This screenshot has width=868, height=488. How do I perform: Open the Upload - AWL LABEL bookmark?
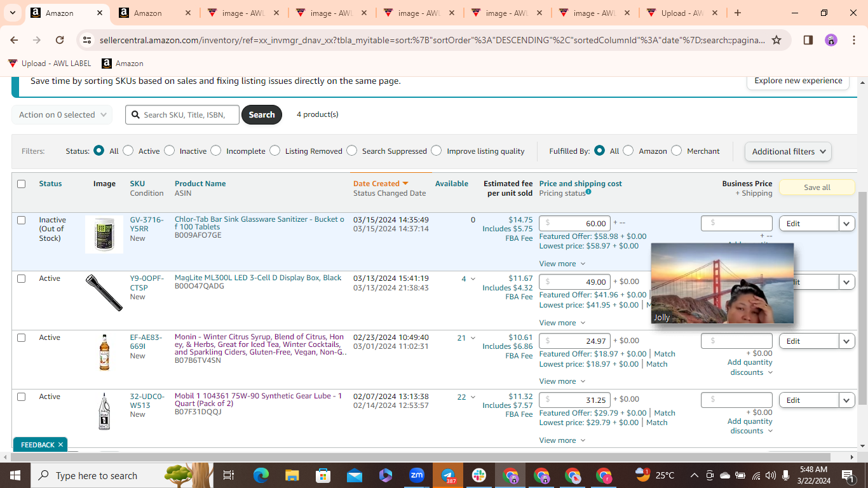tap(50, 64)
